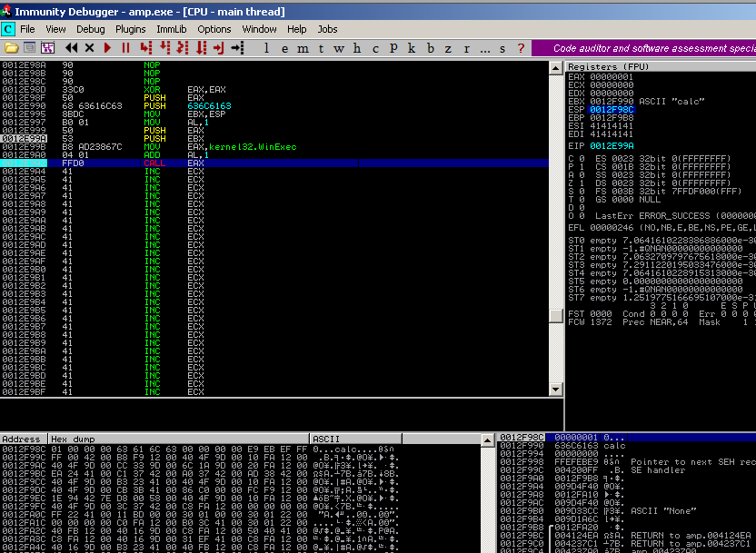Show Breakpoints with the b button
This screenshot has width=756, height=553.
pos(430,48)
